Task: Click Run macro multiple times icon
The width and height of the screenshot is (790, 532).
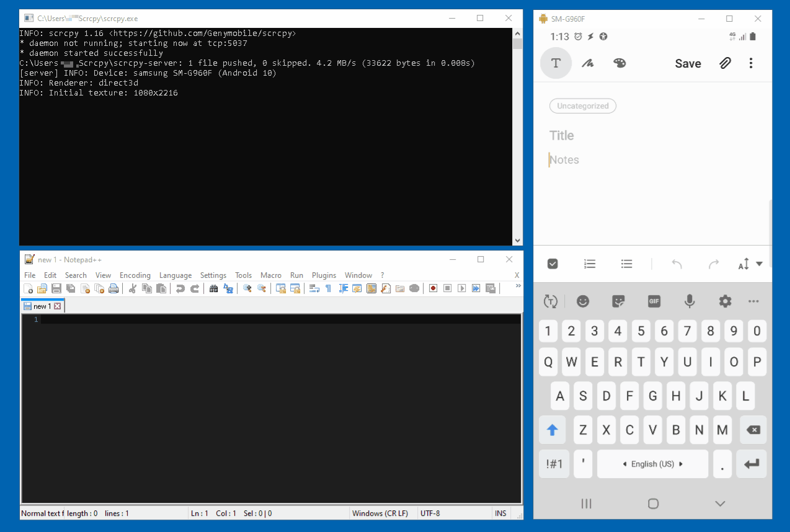Action: pyautogui.click(x=476, y=288)
